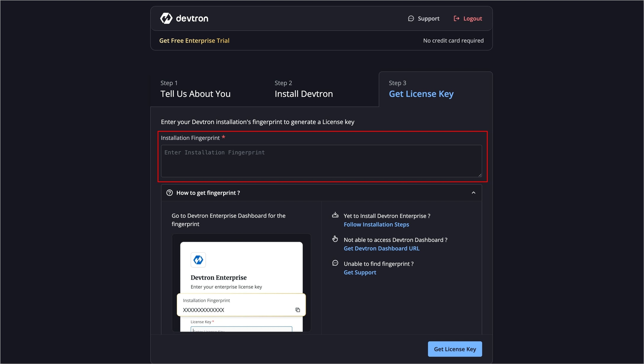Click copy icon in fingerprint preview
Screen dimensions: 644x364
point(298,310)
